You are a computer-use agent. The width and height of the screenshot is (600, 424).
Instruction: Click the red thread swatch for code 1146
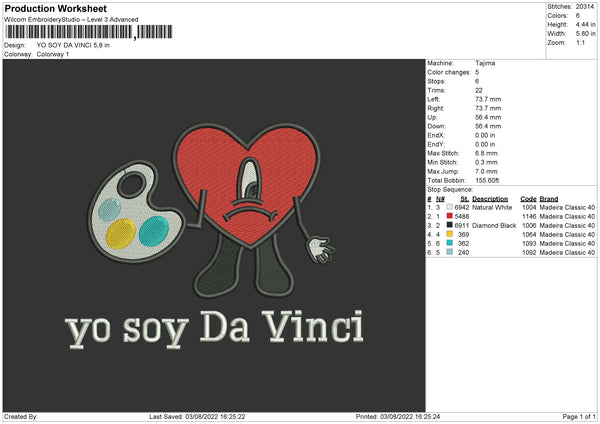[449, 216]
